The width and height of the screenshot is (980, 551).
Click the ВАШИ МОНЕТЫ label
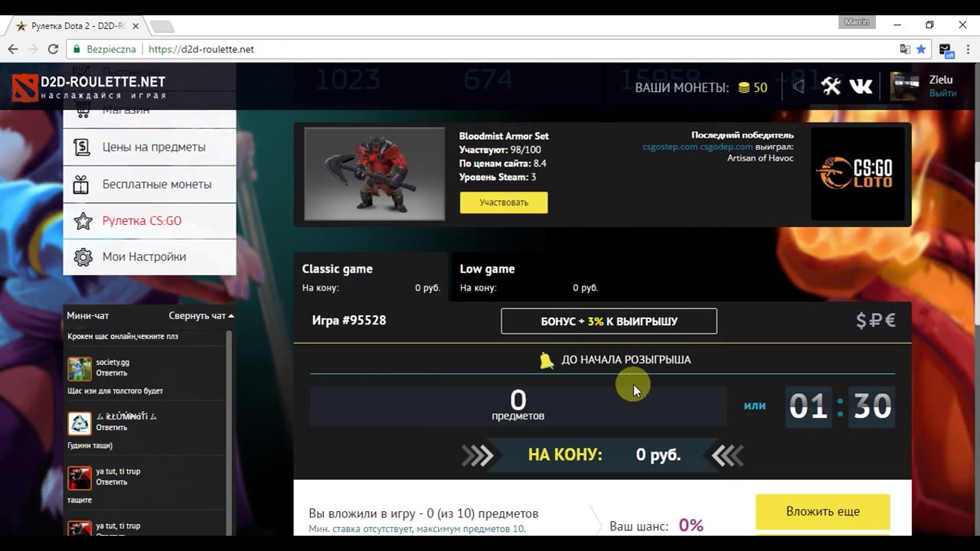[681, 88]
